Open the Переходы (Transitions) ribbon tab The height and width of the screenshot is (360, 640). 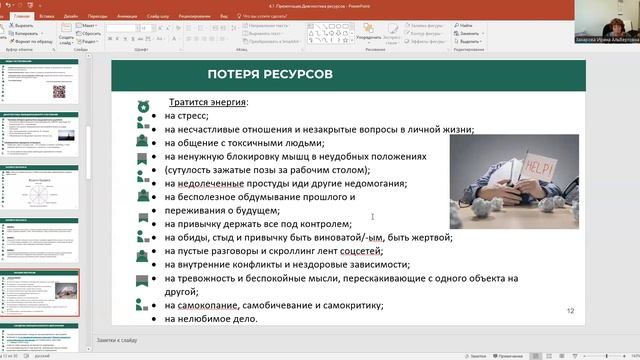(x=98, y=16)
